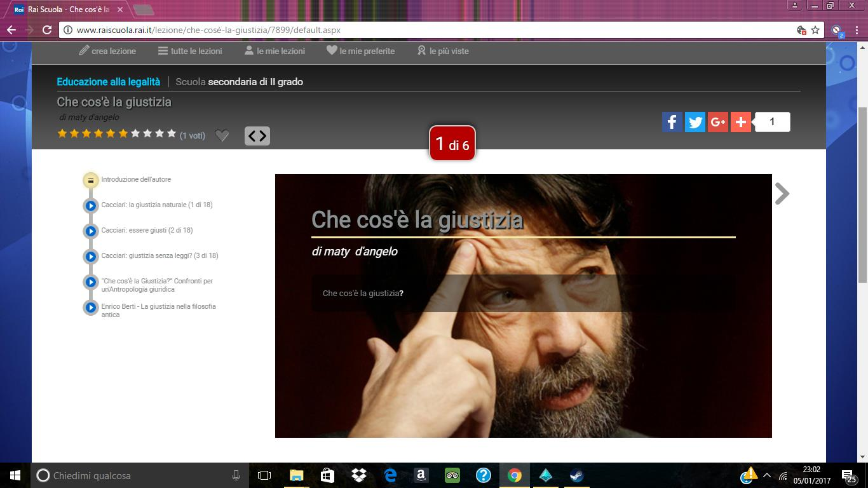
Task: Open Windows Store from taskbar
Action: pos(327,475)
